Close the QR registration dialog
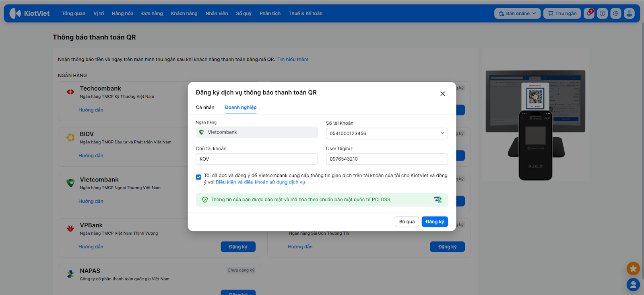The width and height of the screenshot is (644, 295). point(442,94)
